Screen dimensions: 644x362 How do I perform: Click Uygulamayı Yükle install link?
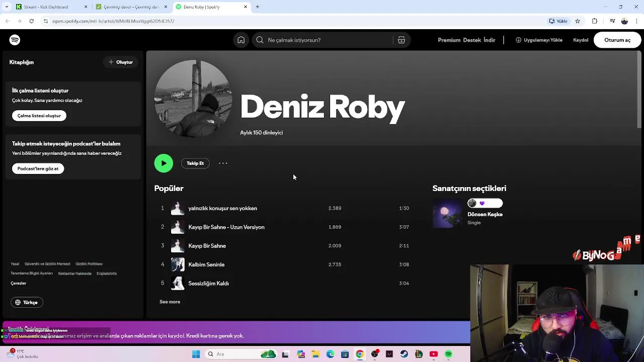tap(539, 40)
